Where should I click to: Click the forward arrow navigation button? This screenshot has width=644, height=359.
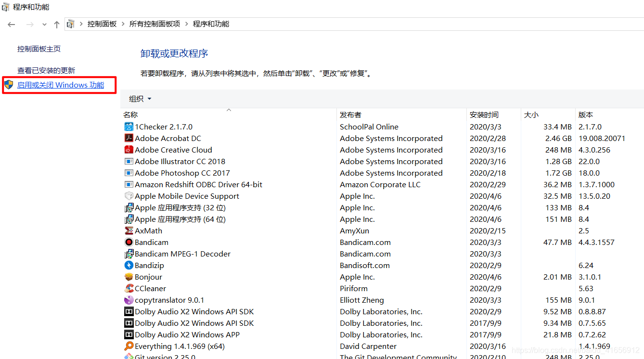[30, 24]
